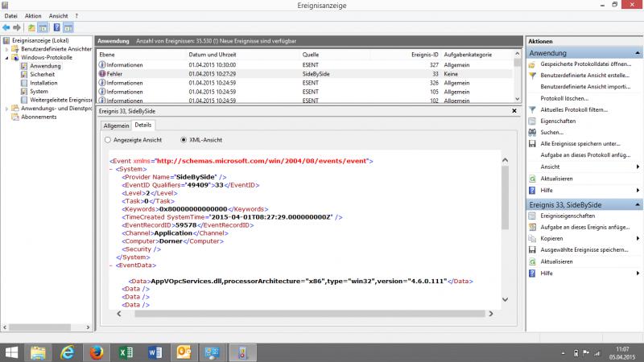
Task: Click Protokoll löschen action
Action: pos(564,98)
